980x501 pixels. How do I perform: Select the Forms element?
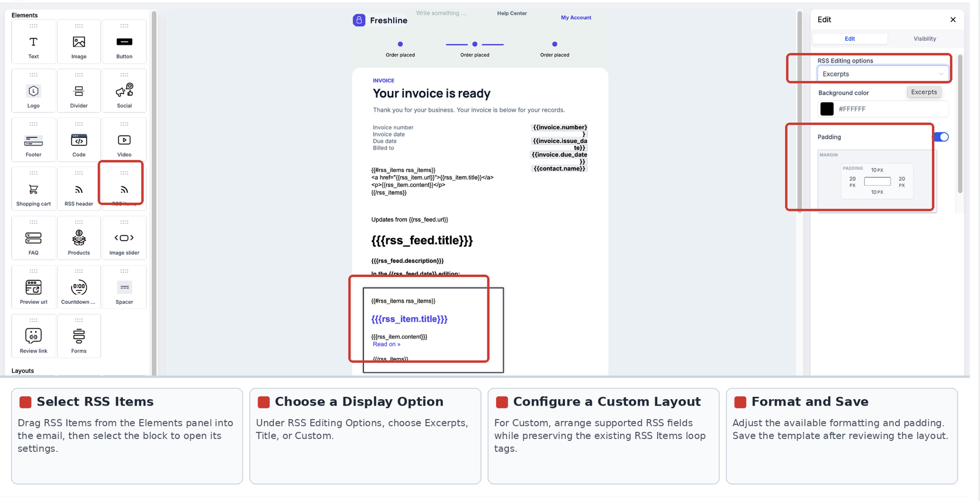[79, 336]
